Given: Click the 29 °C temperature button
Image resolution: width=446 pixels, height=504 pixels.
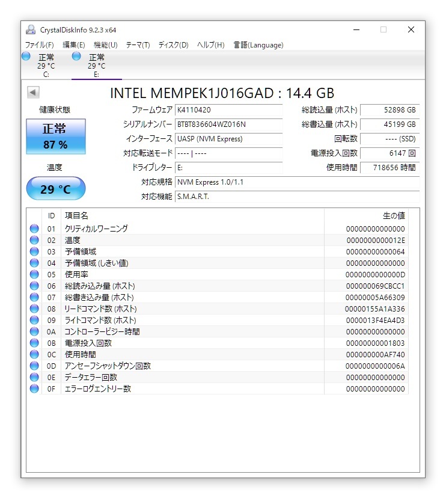Looking at the screenshot, I should [55, 189].
